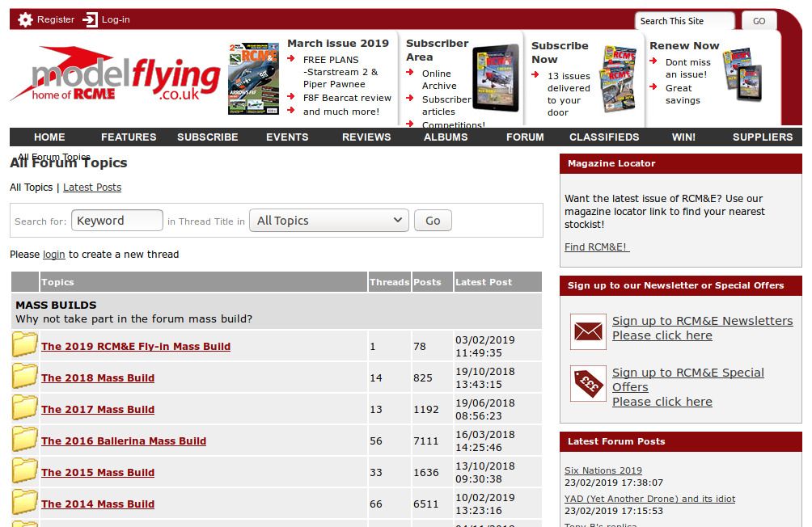
Task: Open REVIEWS in navigation bar
Action: 366,137
